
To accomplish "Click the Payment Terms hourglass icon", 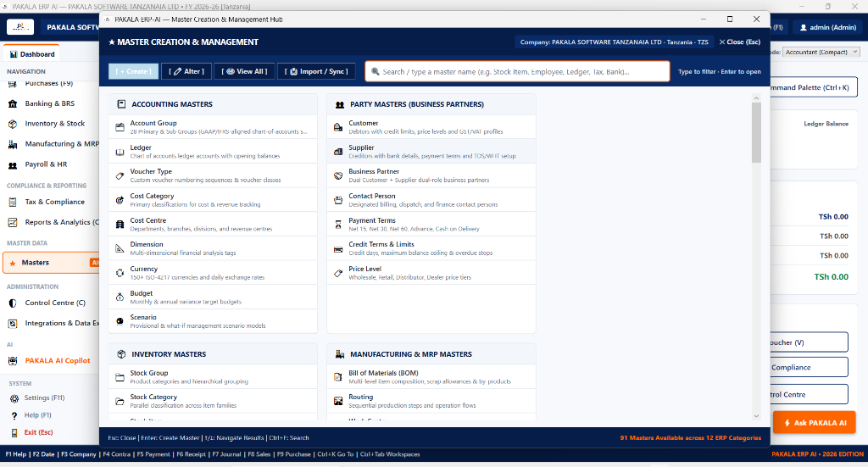I will pos(338,224).
